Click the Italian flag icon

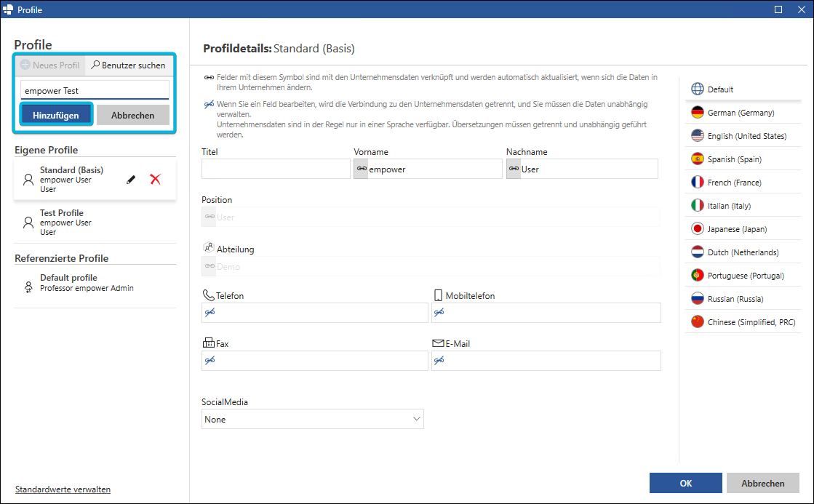coord(698,206)
